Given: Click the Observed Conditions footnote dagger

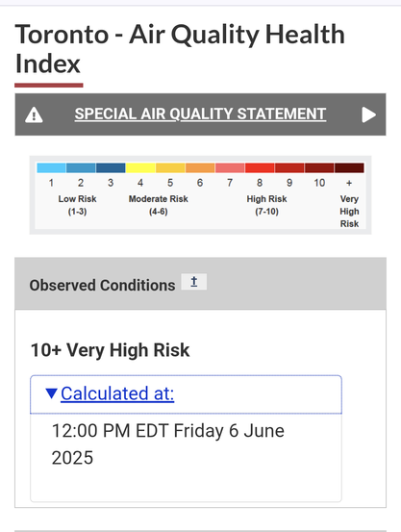Looking at the screenshot, I should point(193,282).
